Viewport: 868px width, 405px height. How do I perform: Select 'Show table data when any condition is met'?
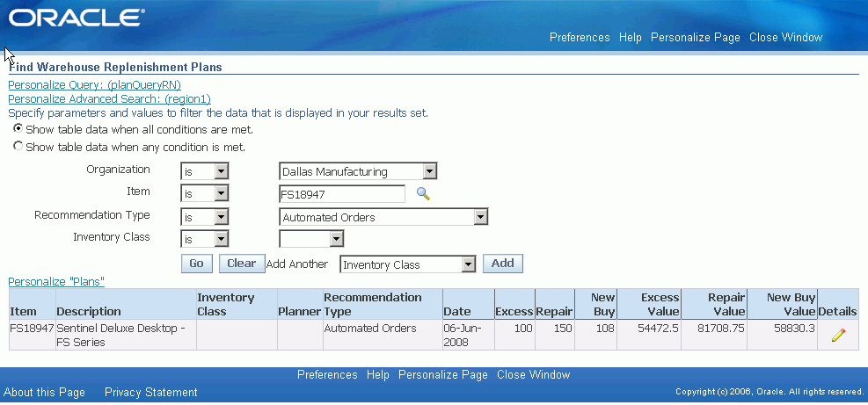click(18, 146)
